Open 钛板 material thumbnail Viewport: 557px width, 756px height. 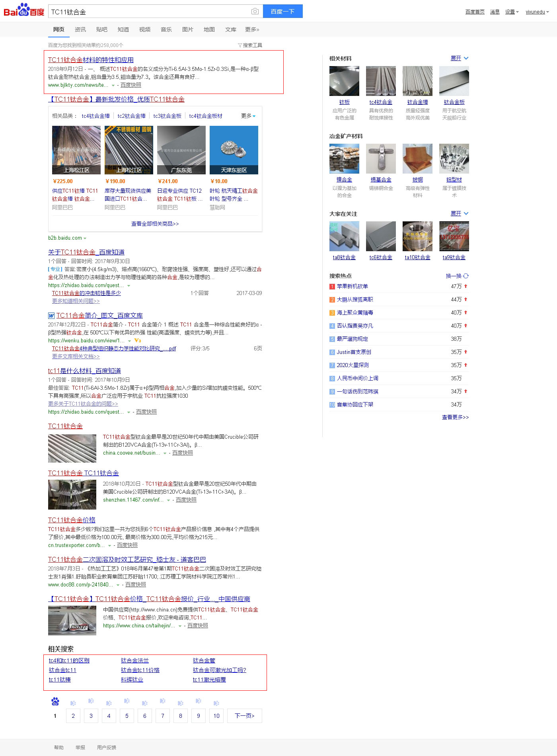click(344, 81)
